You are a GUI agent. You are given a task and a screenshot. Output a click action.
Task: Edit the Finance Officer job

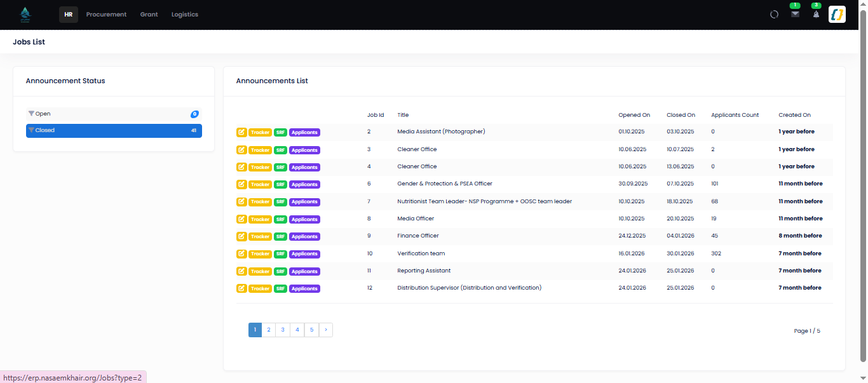tap(241, 236)
